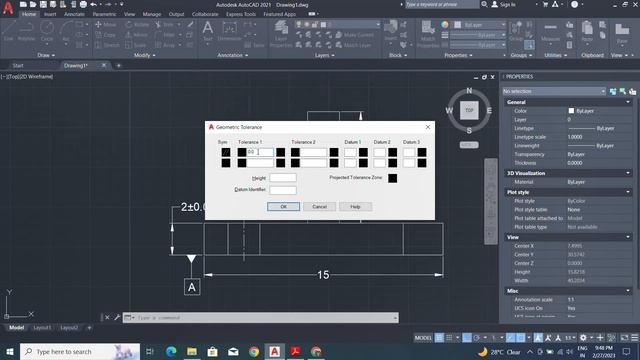The image size is (640, 360).
Task: Open AutoCAD from the Windows taskbar
Action: click(274, 351)
